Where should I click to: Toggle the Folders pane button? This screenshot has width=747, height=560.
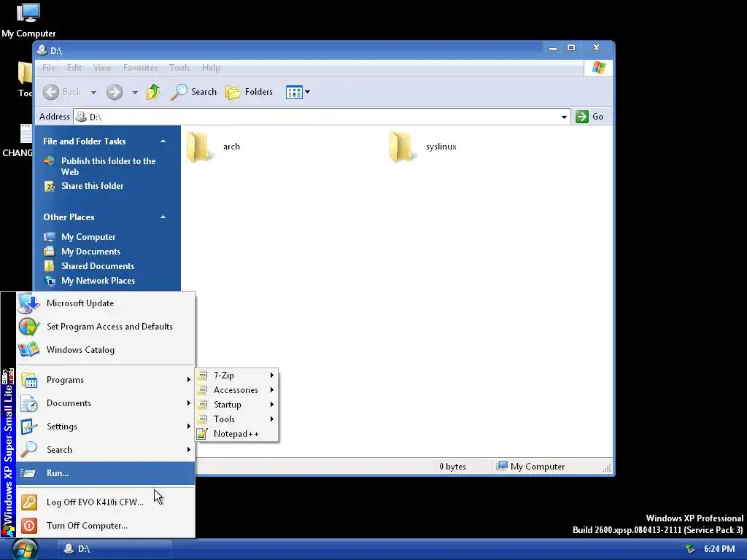pos(249,92)
